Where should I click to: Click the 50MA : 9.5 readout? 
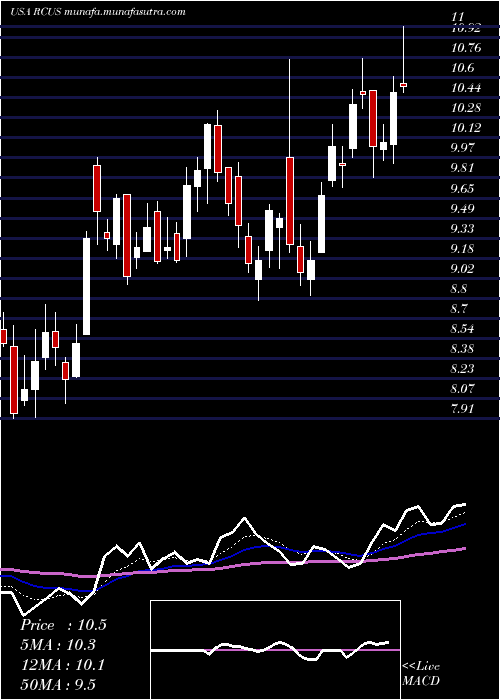click(x=58, y=685)
